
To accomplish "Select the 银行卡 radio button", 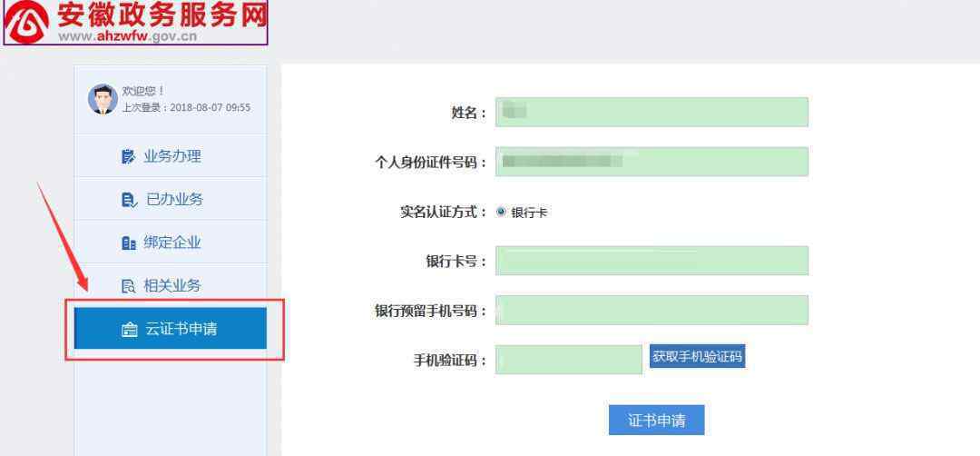I will click(501, 212).
